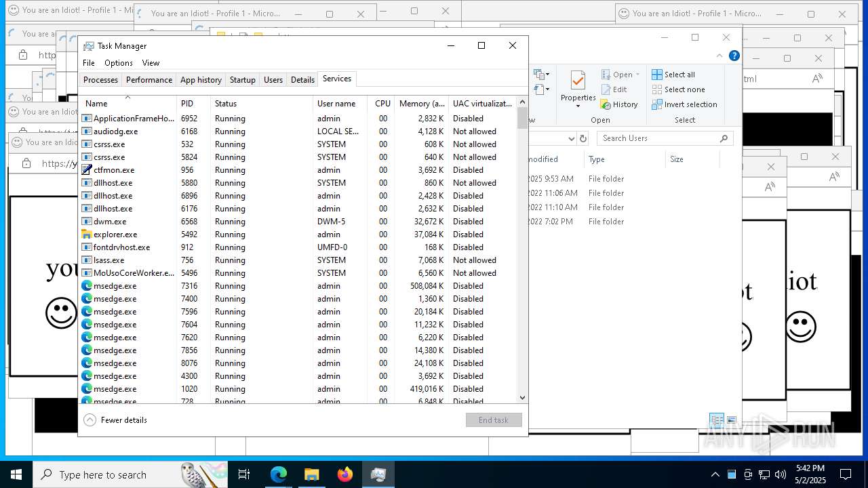Select csrss.exe row with PID 5824
868x488 pixels.
coord(298,157)
